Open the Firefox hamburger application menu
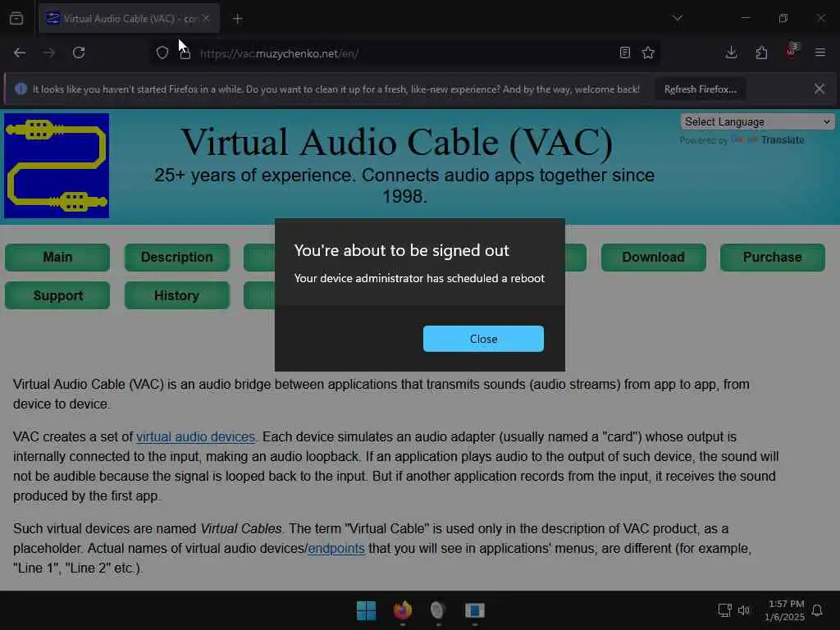Image resolution: width=840 pixels, height=630 pixels. tap(820, 52)
